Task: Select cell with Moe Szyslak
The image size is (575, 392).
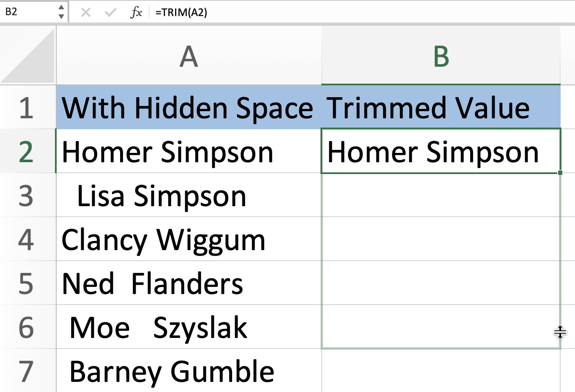Action: coord(189,327)
